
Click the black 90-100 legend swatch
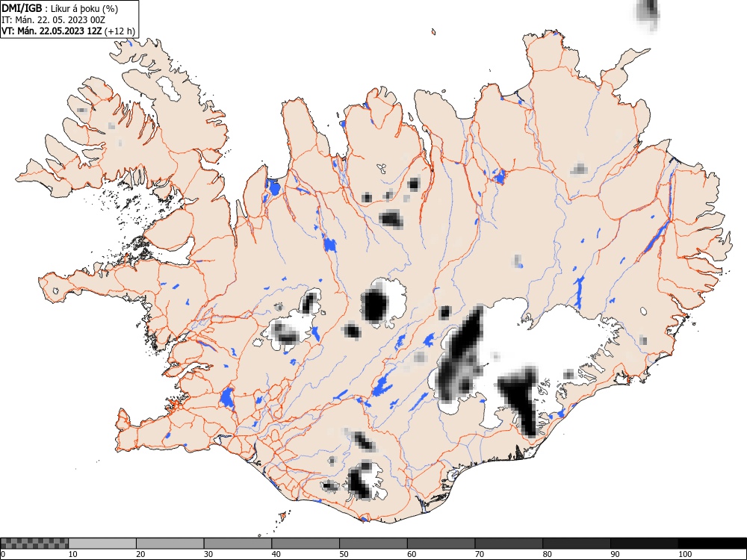[644, 544]
